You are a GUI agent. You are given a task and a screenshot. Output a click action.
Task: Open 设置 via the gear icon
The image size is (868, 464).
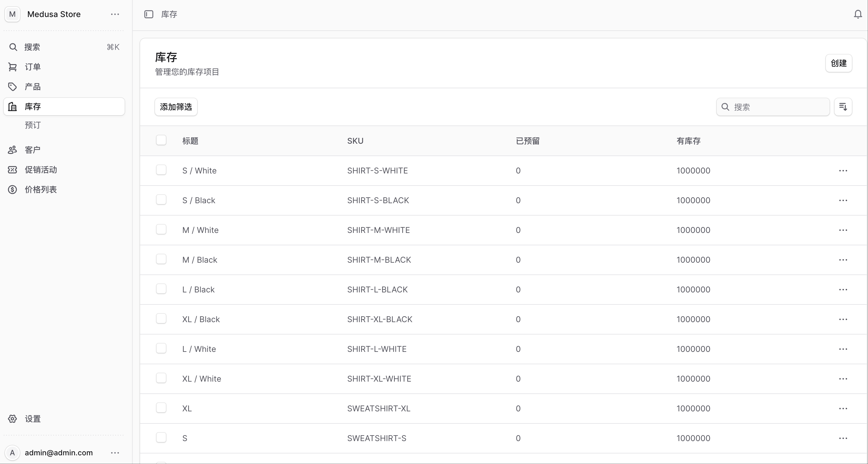(x=12, y=418)
